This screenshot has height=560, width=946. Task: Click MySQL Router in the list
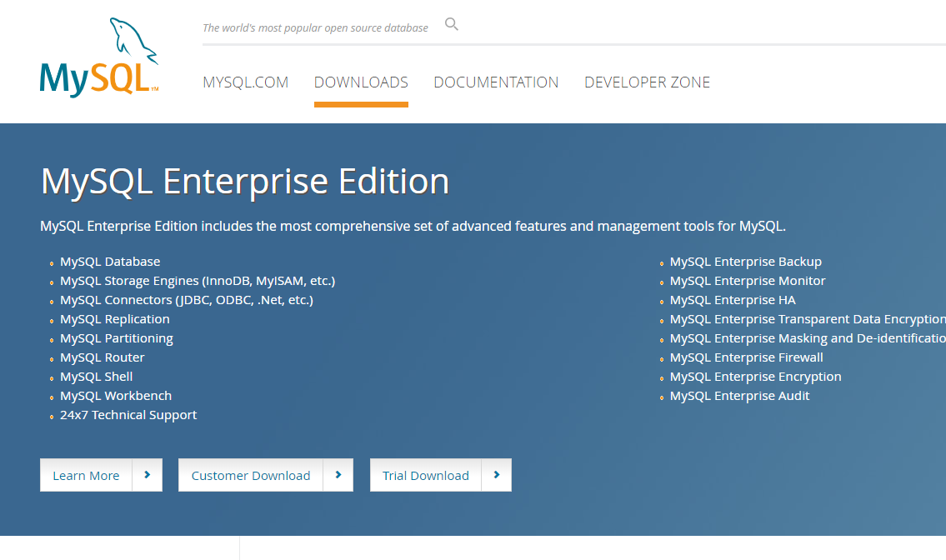(x=102, y=357)
